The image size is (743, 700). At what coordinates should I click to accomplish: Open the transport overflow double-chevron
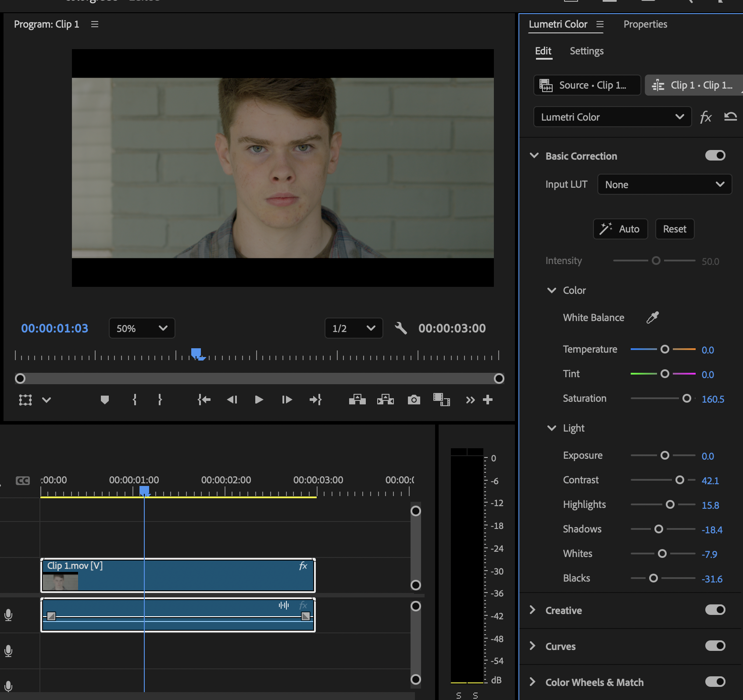click(x=470, y=400)
